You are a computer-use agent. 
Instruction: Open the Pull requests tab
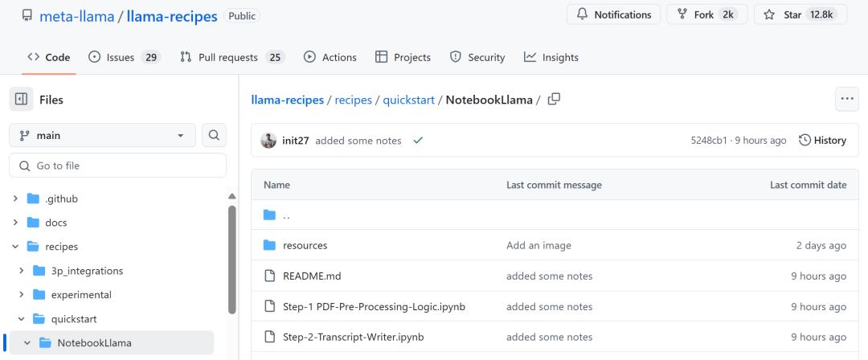232,57
